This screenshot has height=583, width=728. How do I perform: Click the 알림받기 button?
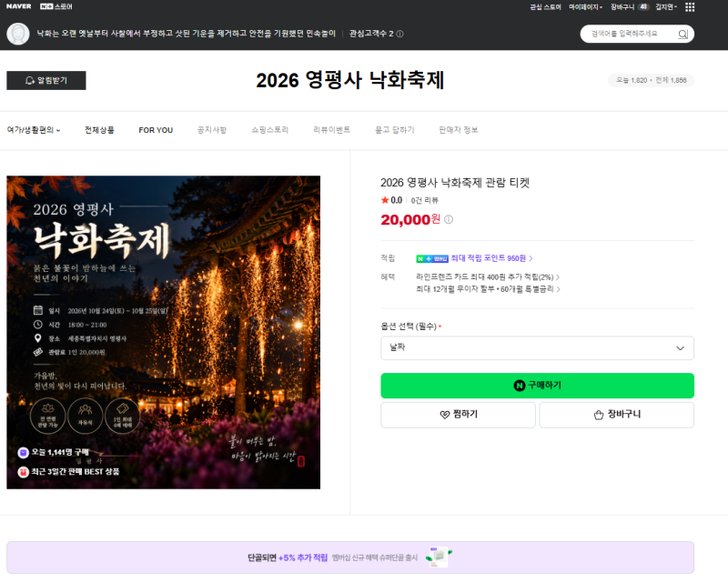click(x=46, y=80)
